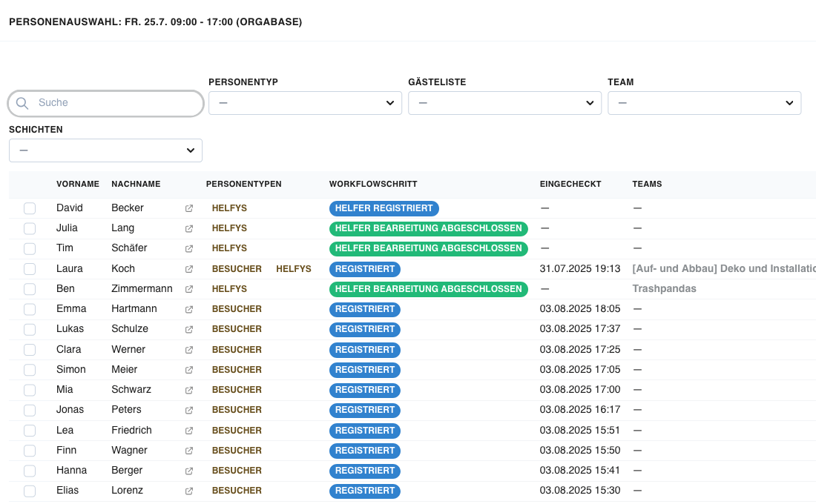The height and width of the screenshot is (504, 816).
Task: Open external link icon for Mia Schwarz
Action: (189, 391)
